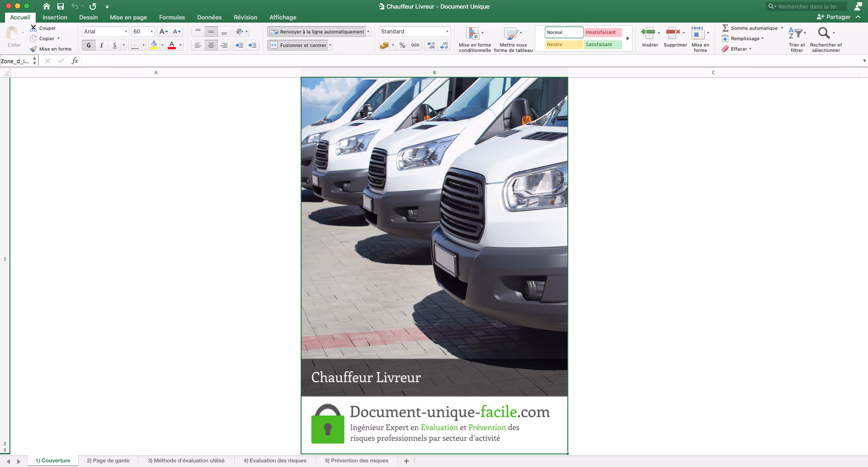This screenshot has width=868, height=467.
Task: Click the thousands separator 000 icon
Action: point(415,45)
